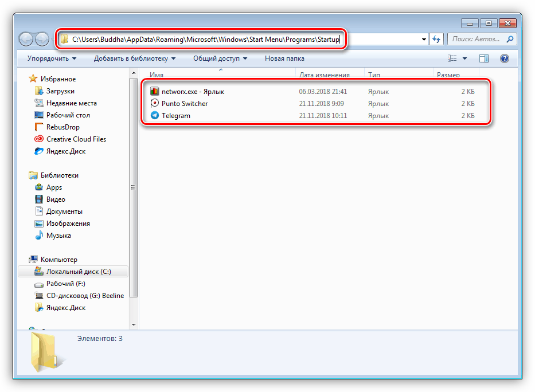This screenshot has height=392, width=535.
Task: Sort by the Тип column header
Action: pos(399,75)
